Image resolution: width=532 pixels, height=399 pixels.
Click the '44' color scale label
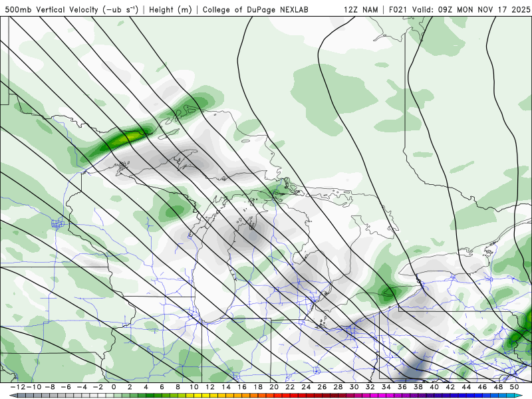(466, 387)
